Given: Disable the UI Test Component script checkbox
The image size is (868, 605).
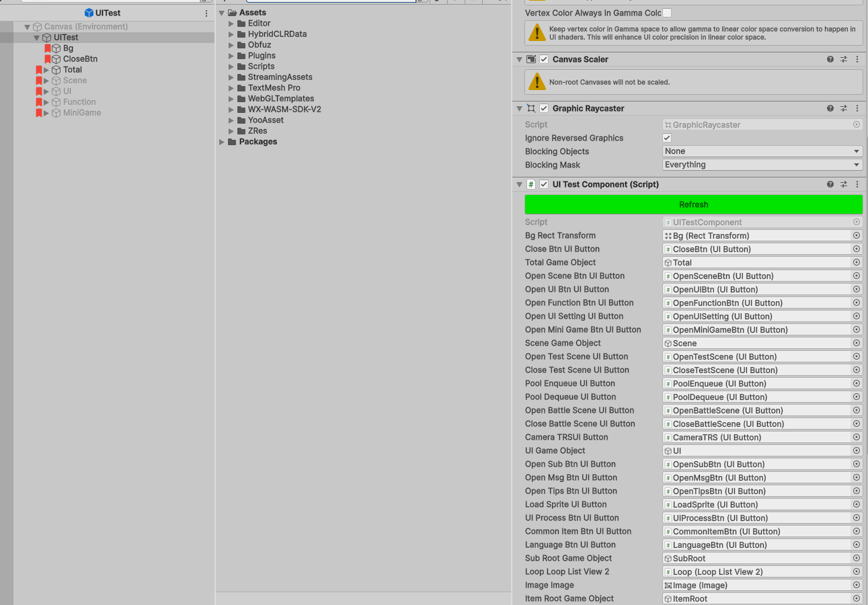Looking at the screenshot, I should click(x=544, y=184).
